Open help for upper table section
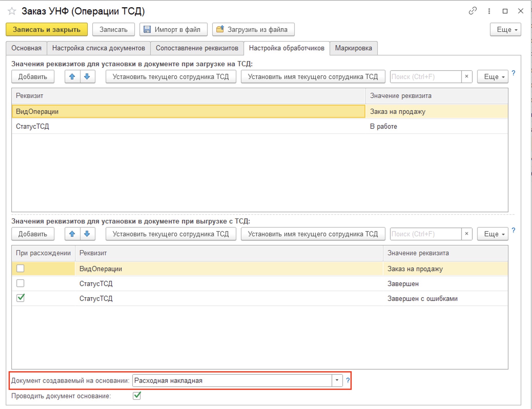Viewport: 532px width, 409px height. tap(514, 73)
